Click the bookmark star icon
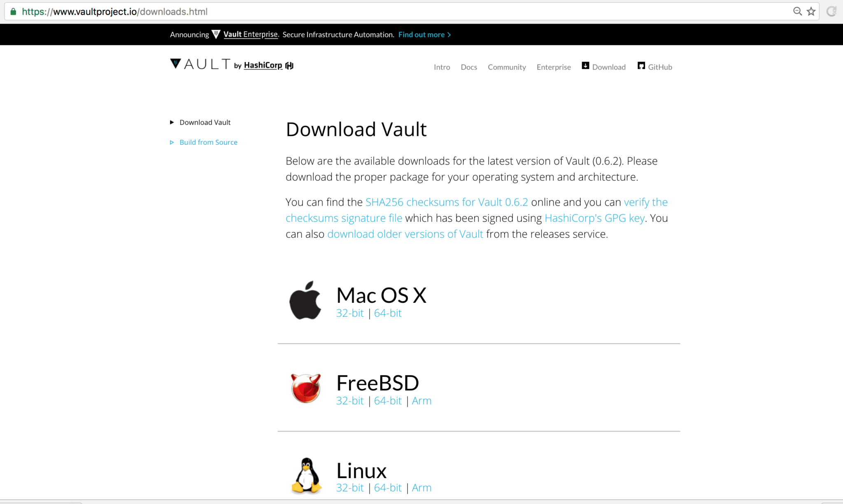The width and height of the screenshot is (843, 504). pyautogui.click(x=811, y=12)
